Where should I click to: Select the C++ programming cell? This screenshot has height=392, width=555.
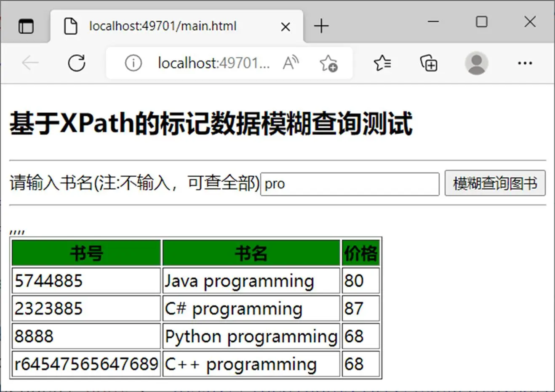coord(251,364)
